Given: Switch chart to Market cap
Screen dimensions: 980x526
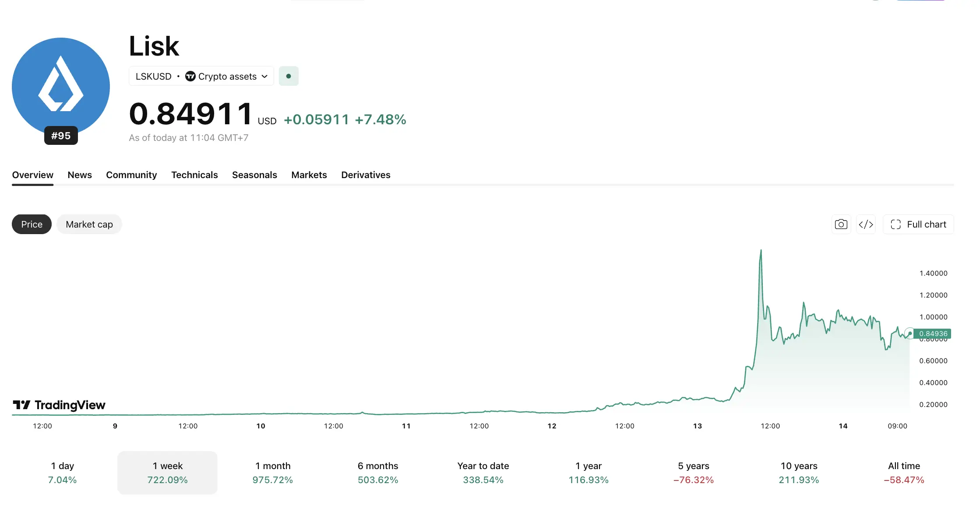Looking at the screenshot, I should (89, 224).
